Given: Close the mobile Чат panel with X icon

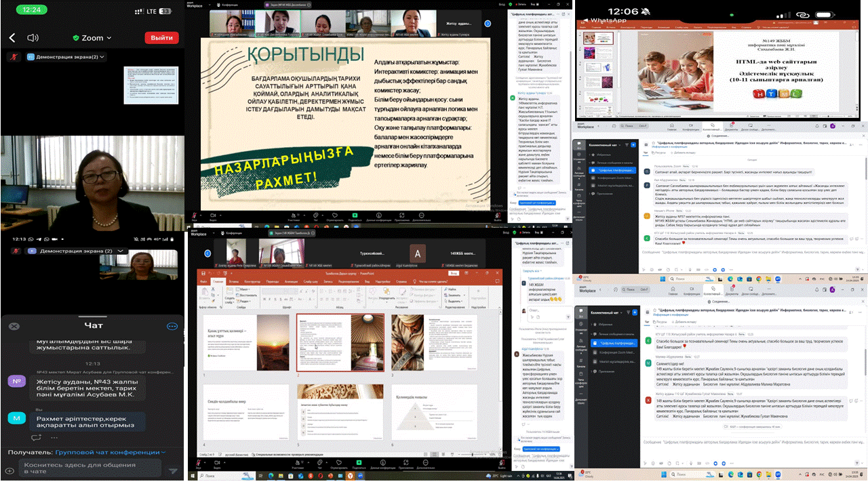Looking at the screenshot, I should coord(13,326).
